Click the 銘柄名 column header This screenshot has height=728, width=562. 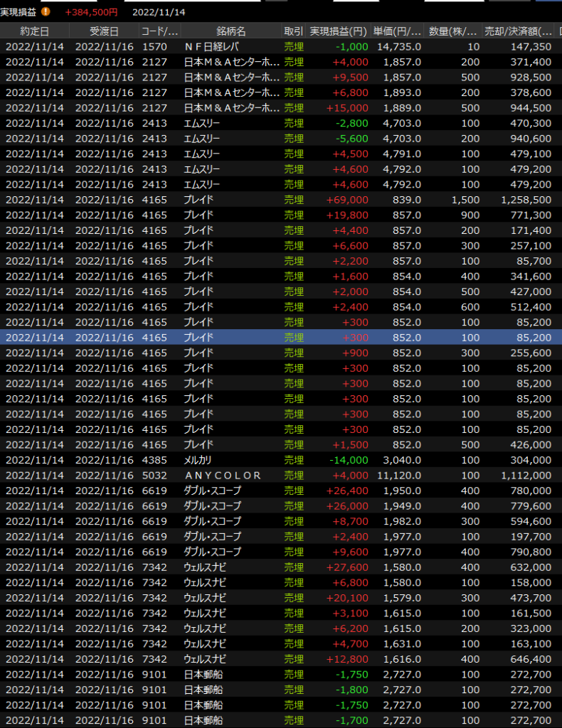(231, 31)
